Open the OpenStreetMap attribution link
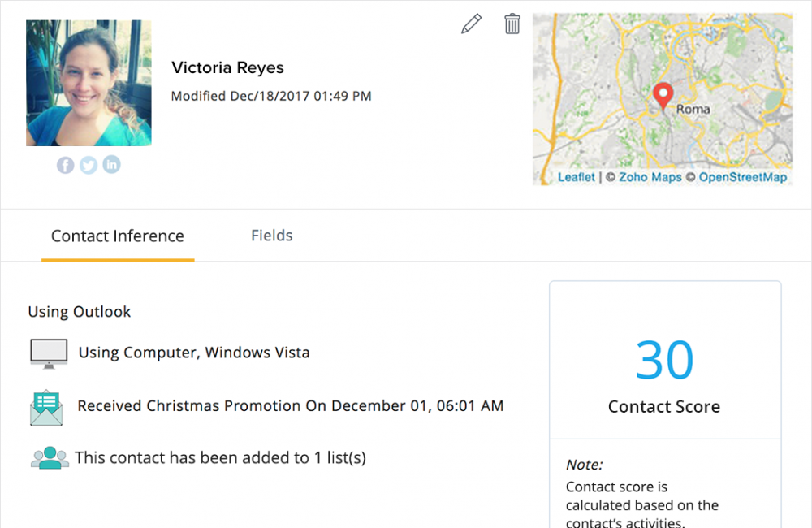812x528 pixels. (x=743, y=177)
